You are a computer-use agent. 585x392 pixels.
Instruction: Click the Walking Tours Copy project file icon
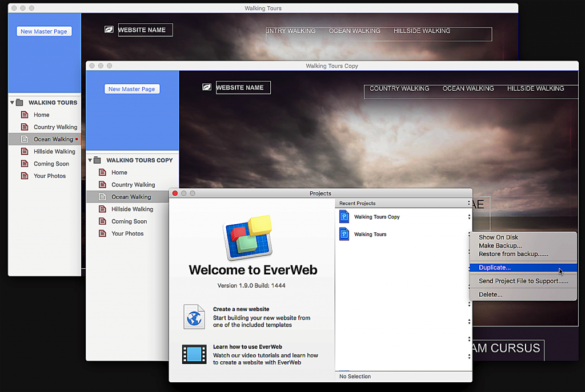344,216
